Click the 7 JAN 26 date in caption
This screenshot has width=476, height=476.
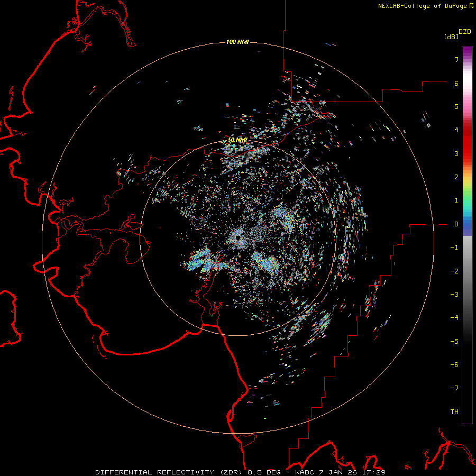click(337, 472)
